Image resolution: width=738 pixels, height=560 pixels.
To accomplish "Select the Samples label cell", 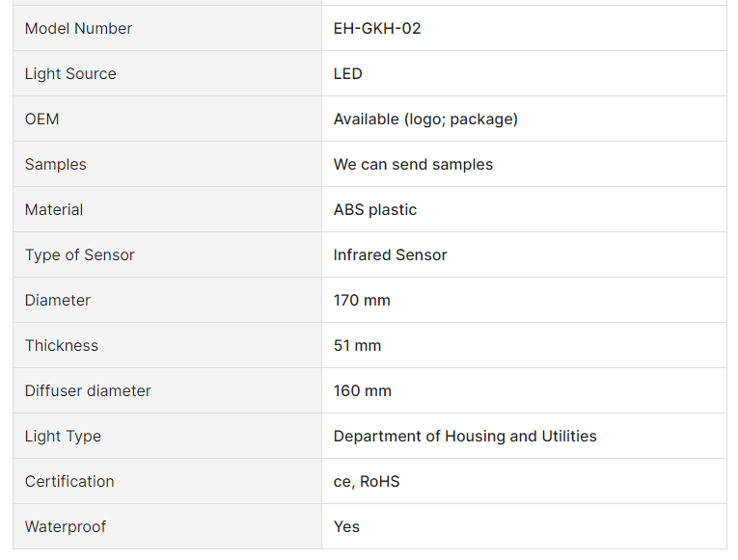I will (x=55, y=164).
